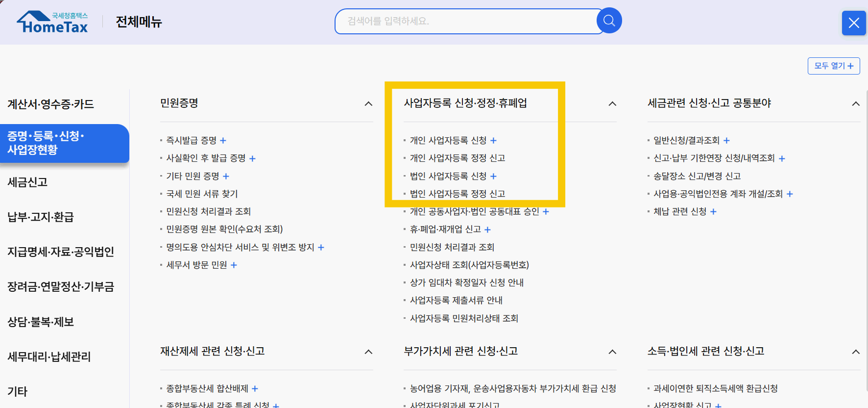Click the HomeTax logo
This screenshot has width=868, height=408.
pyautogui.click(x=52, y=22)
